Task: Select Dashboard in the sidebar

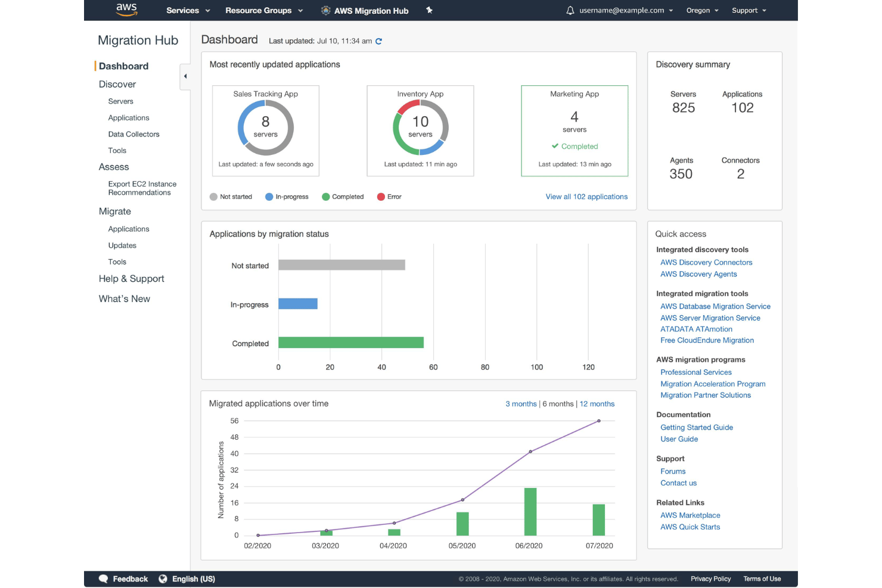Action: (123, 66)
